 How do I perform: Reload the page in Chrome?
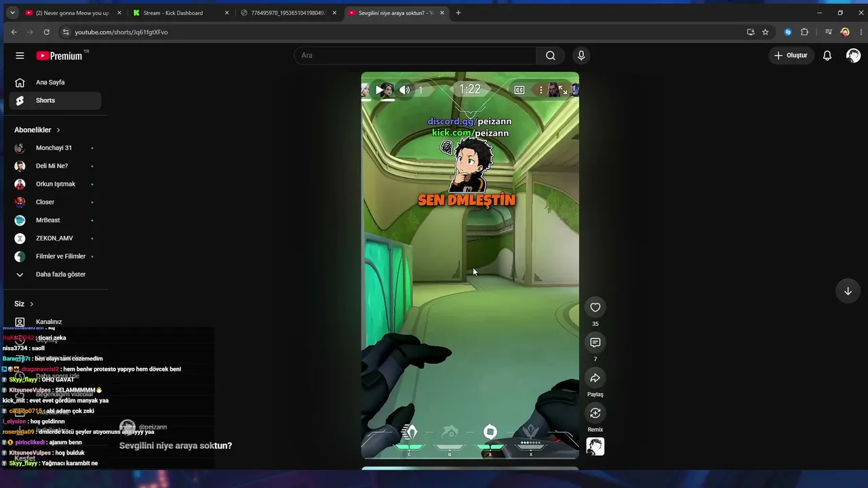click(46, 32)
